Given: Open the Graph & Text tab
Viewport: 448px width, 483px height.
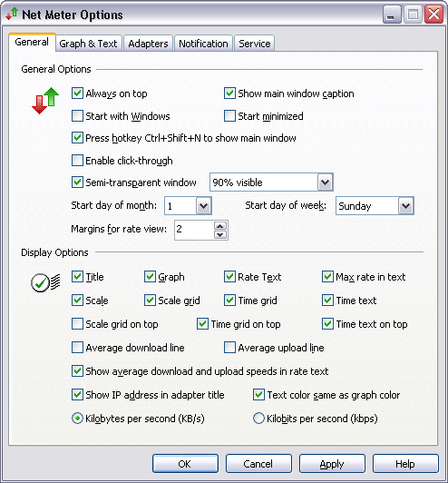Looking at the screenshot, I should (x=88, y=44).
